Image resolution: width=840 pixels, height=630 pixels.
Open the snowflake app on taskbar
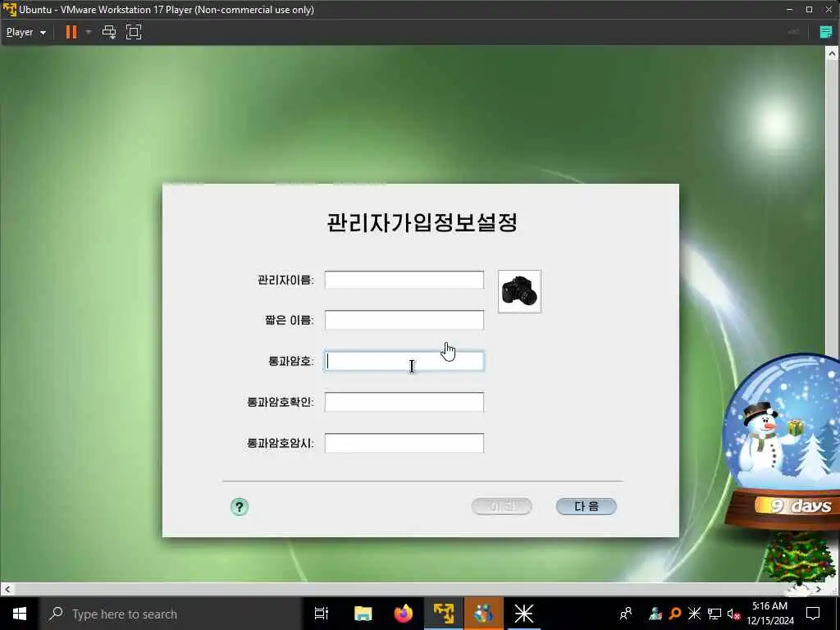pyautogui.click(x=523, y=614)
